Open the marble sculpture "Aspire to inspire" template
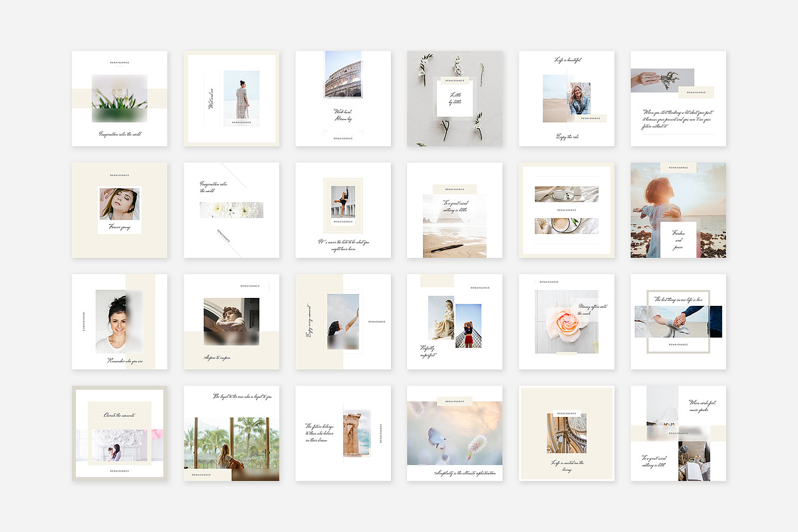 [231, 322]
